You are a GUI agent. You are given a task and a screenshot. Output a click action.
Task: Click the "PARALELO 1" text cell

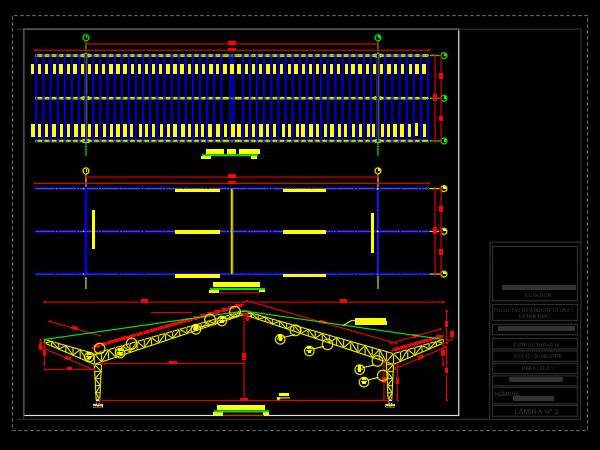pos(535,368)
